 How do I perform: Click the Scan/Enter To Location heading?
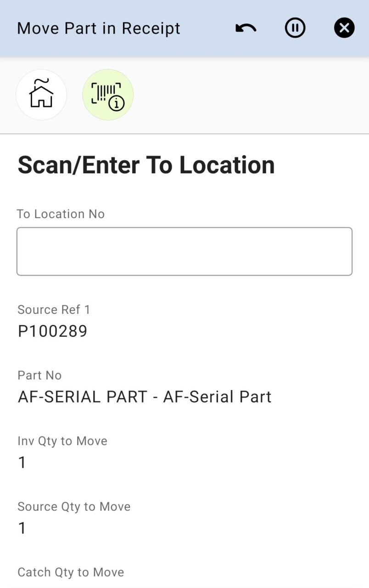pos(146,165)
